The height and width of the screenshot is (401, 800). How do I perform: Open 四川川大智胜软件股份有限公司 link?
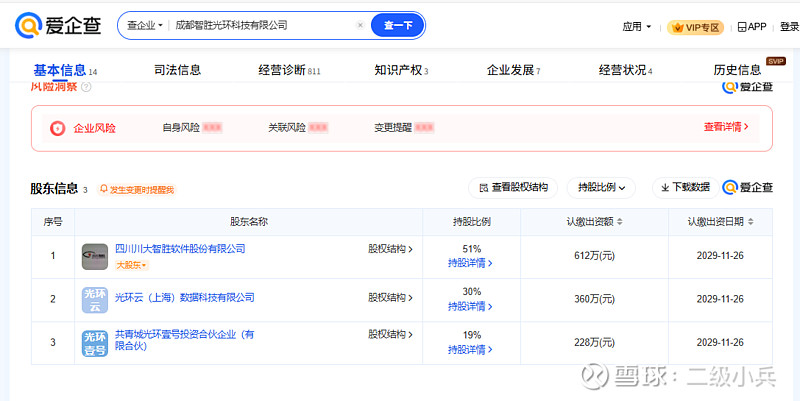tap(180, 248)
